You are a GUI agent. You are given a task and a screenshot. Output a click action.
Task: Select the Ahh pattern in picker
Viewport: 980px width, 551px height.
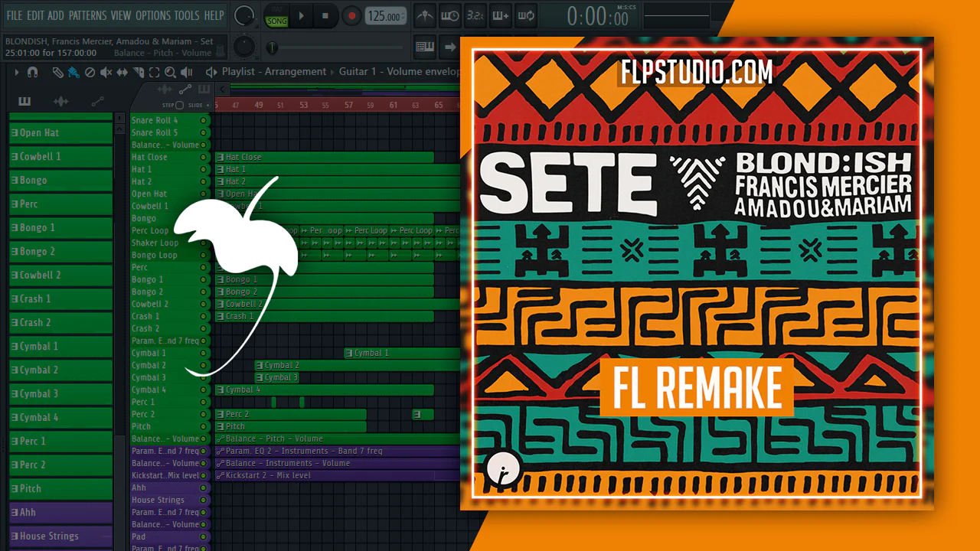[x=60, y=512]
